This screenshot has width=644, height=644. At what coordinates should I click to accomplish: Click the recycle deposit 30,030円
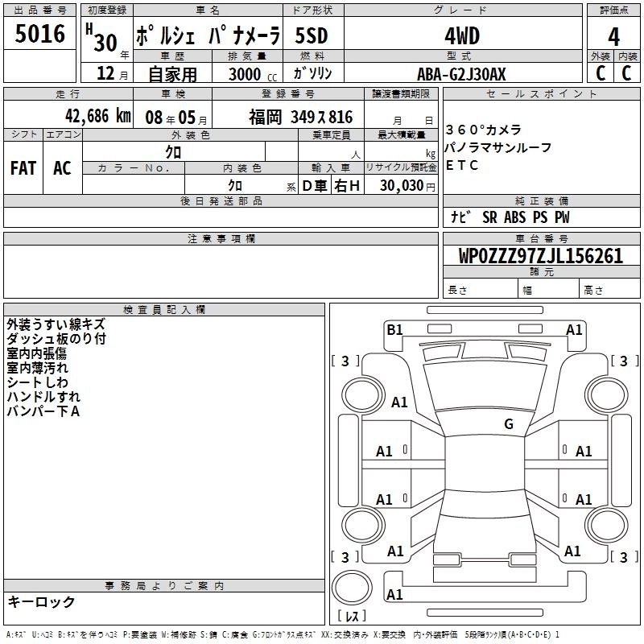point(407,186)
